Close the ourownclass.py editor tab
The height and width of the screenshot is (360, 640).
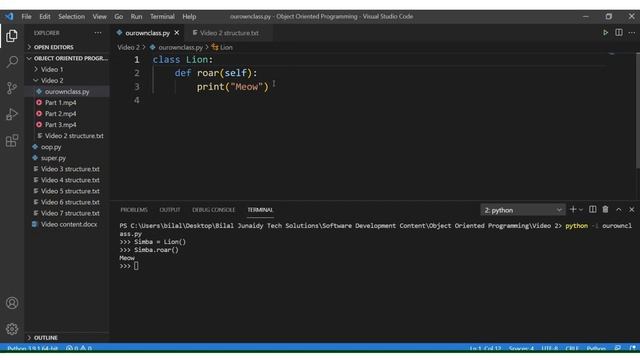[x=177, y=33]
